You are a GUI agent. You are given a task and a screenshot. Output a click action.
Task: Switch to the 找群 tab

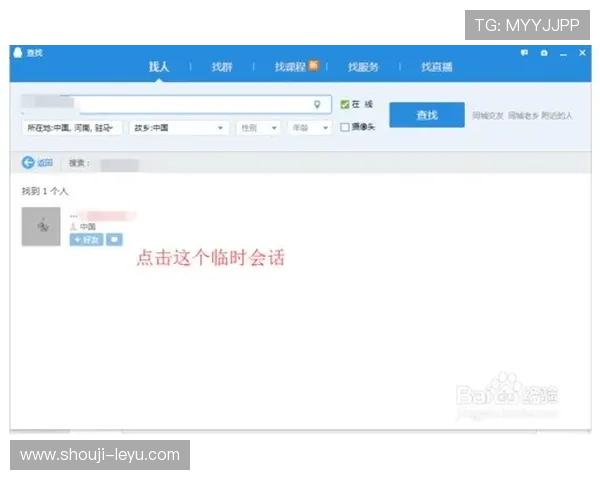coord(222,67)
